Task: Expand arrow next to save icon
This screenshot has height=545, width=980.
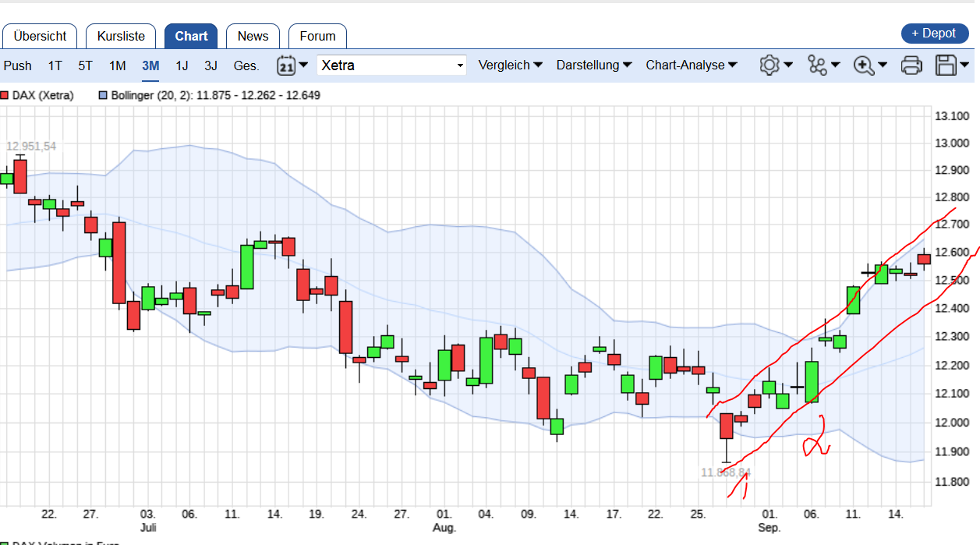Action: click(966, 65)
